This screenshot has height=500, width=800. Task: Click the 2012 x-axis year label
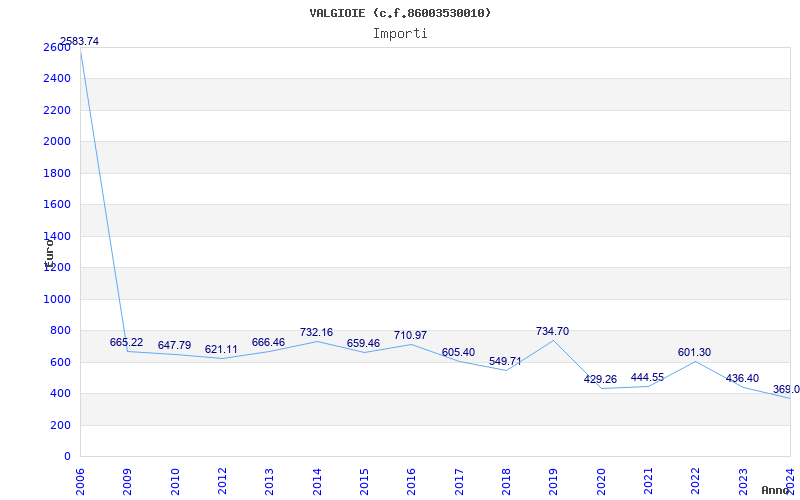[x=222, y=481]
